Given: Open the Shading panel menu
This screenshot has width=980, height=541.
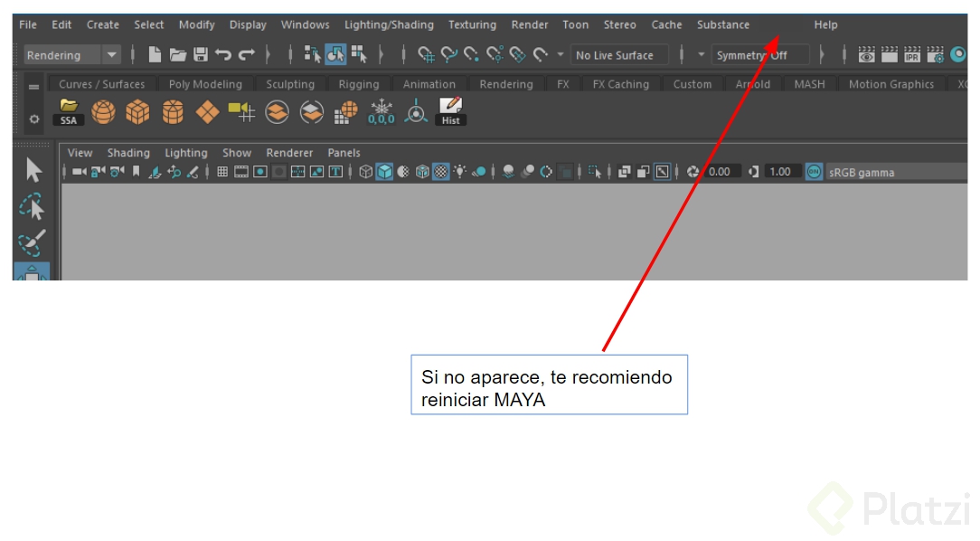Looking at the screenshot, I should [x=128, y=153].
